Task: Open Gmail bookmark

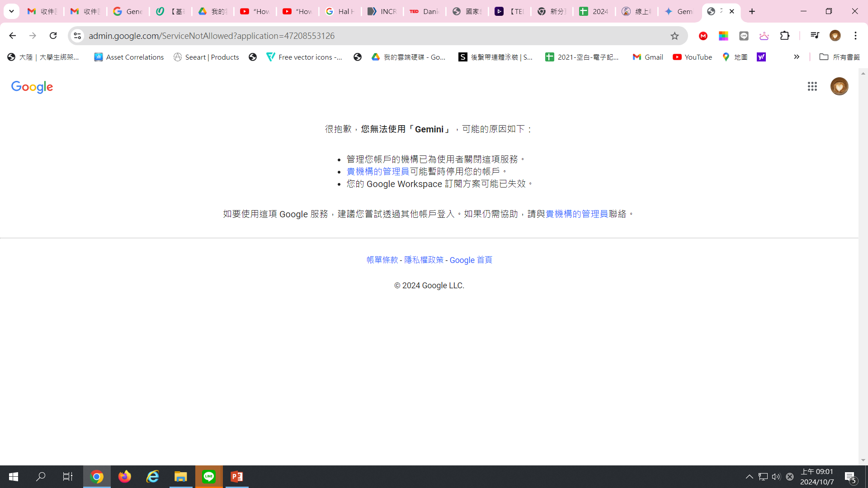Action: click(648, 57)
